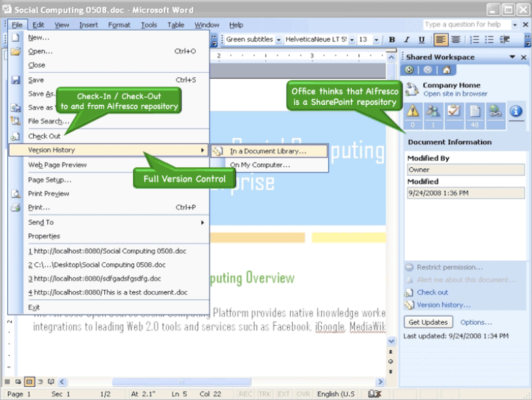Screen dimensions: 532x400
Task: Click the decrease indent icon
Action: coord(504,40)
